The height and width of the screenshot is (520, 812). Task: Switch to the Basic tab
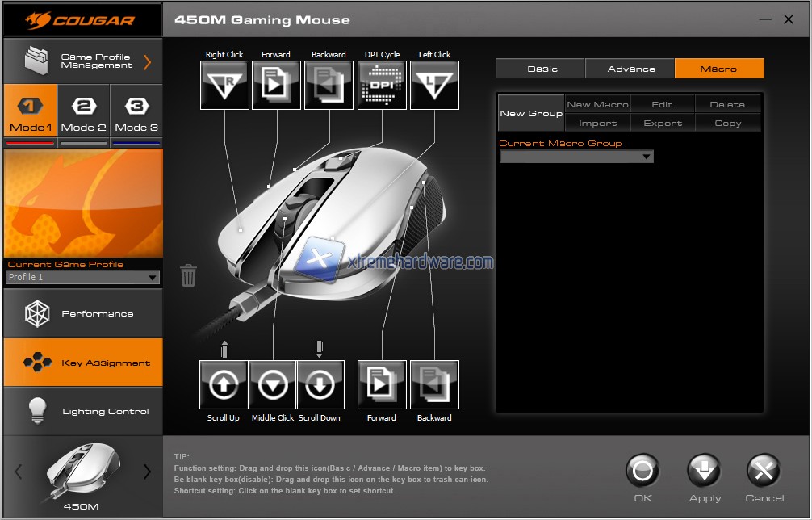point(542,69)
